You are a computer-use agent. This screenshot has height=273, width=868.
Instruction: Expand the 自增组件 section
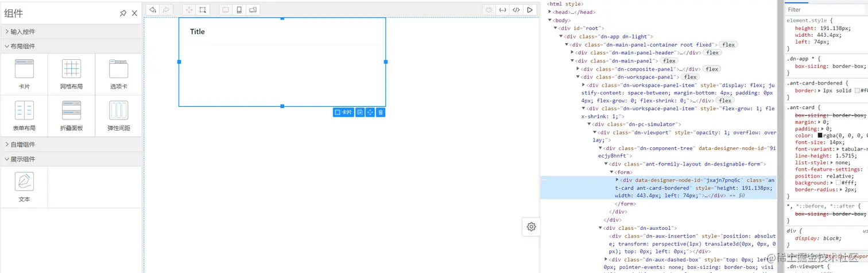click(71, 144)
